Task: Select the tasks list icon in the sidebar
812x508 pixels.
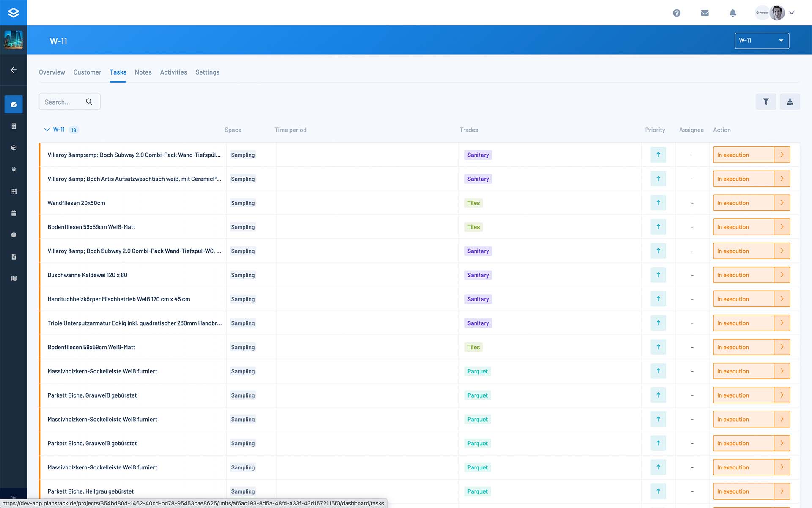Action: [14, 126]
